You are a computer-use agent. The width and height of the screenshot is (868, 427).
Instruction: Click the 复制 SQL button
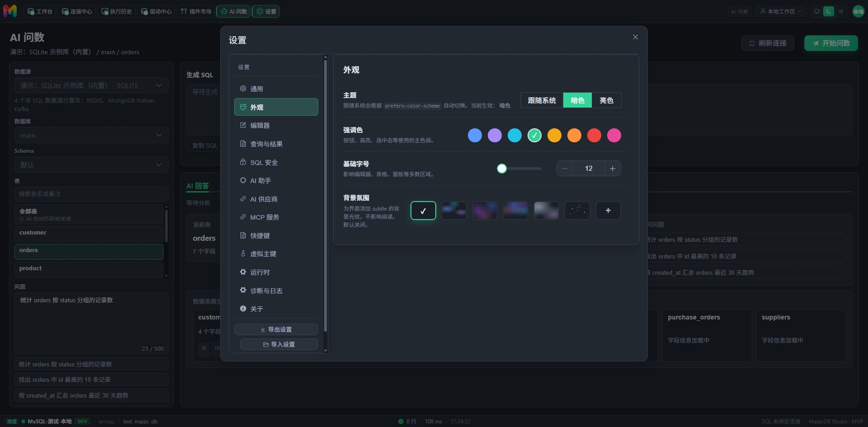click(204, 145)
